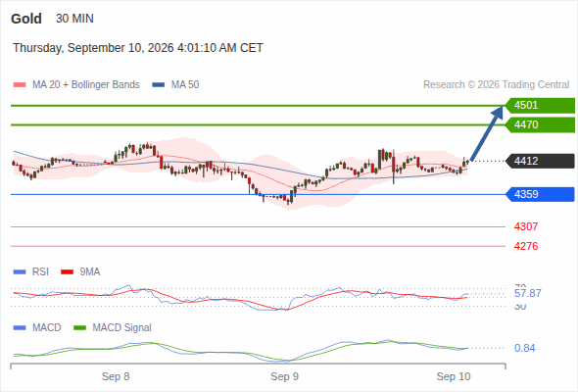Click the Sep 10 date axis label
The width and height of the screenshot is (578, 392).
(x=454, y=376)
